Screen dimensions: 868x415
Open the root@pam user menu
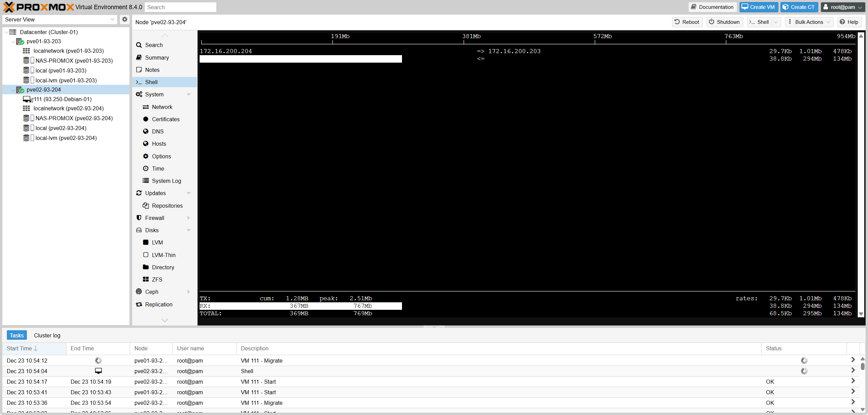tap(842, 7)
